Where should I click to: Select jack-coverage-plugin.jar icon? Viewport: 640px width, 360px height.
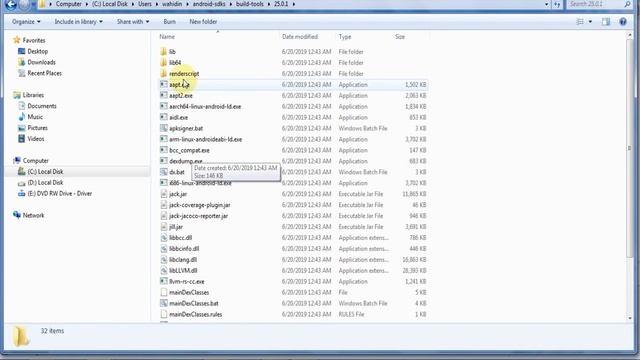click(164, 205)
